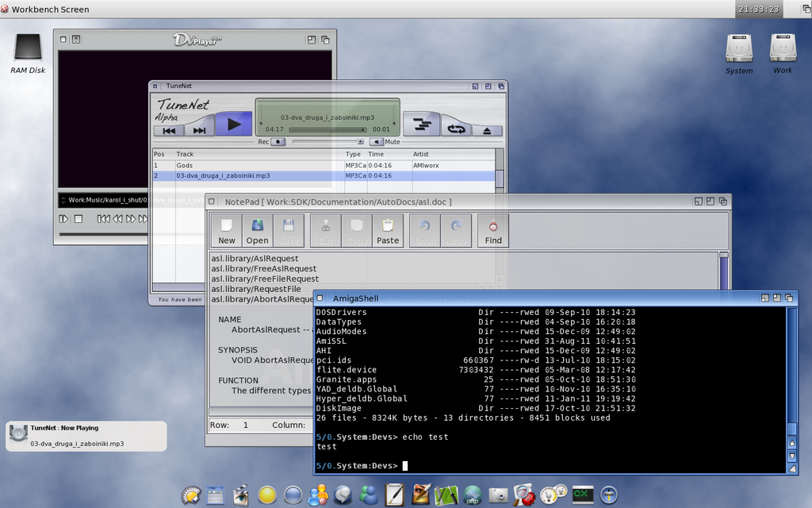Click the stop button in DvPlayer

(79, 218)
